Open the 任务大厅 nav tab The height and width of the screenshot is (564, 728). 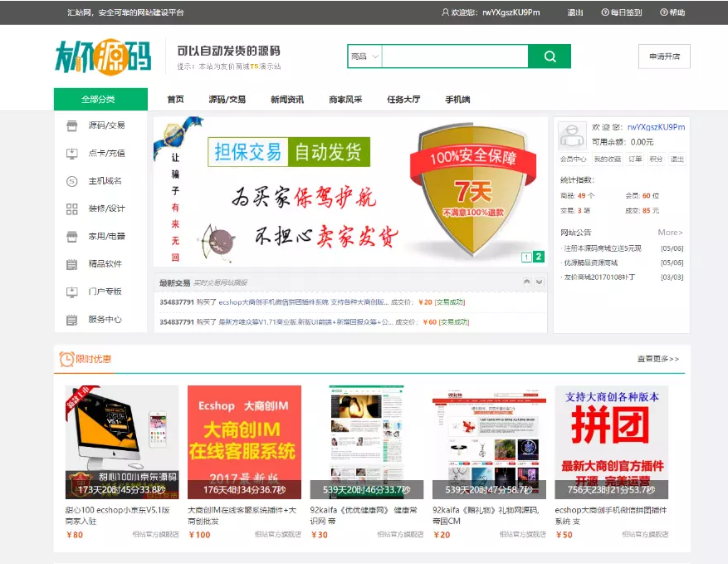[x=403, y=99]
